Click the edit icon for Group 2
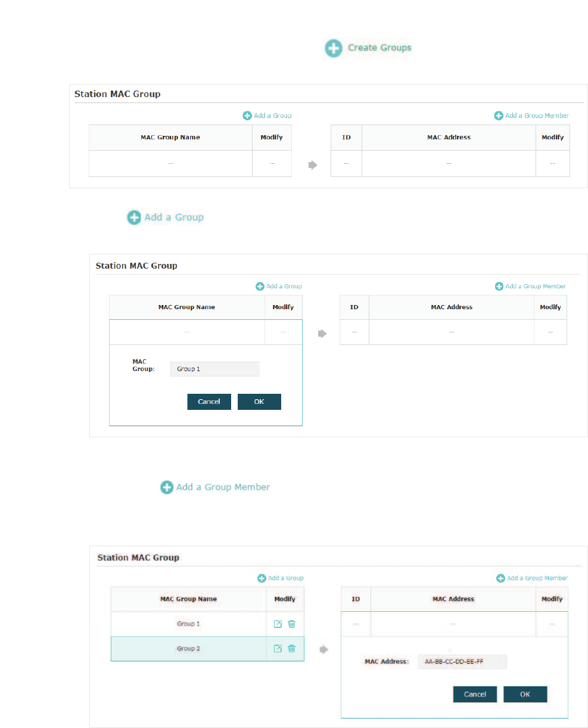This screenshot has width=588, height=728. click(x=278, y=648)
